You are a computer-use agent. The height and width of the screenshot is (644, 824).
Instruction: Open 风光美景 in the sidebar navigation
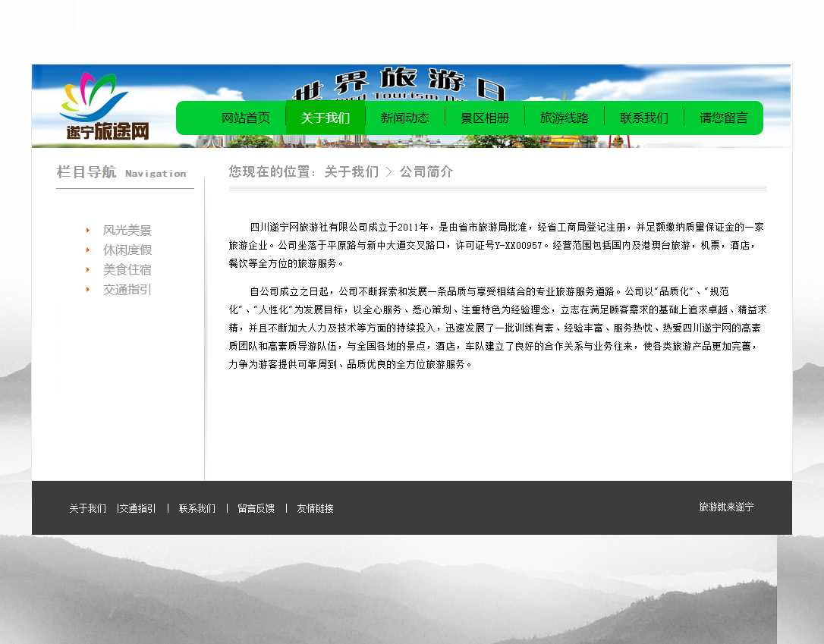[x=127, y=231]
